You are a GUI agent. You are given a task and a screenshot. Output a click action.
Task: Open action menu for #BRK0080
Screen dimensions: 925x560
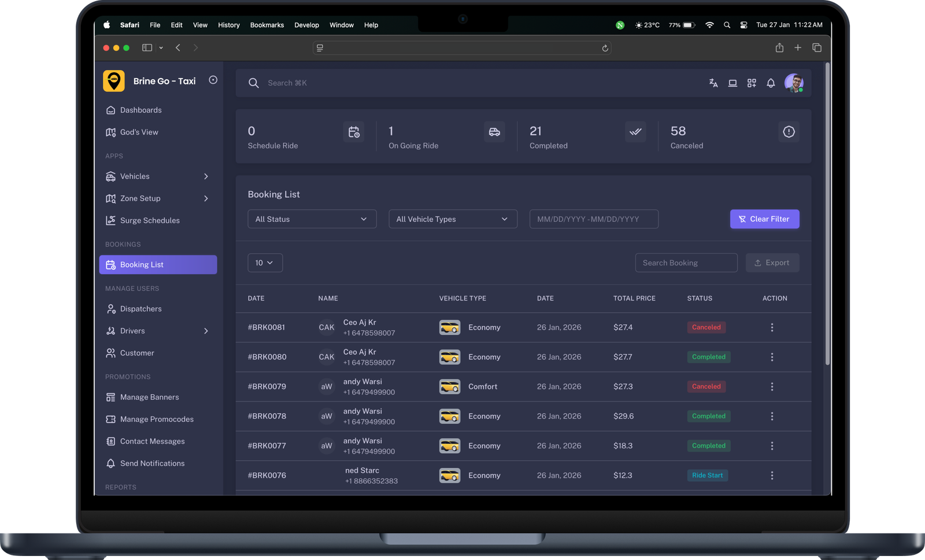click(x=772, y=357)
